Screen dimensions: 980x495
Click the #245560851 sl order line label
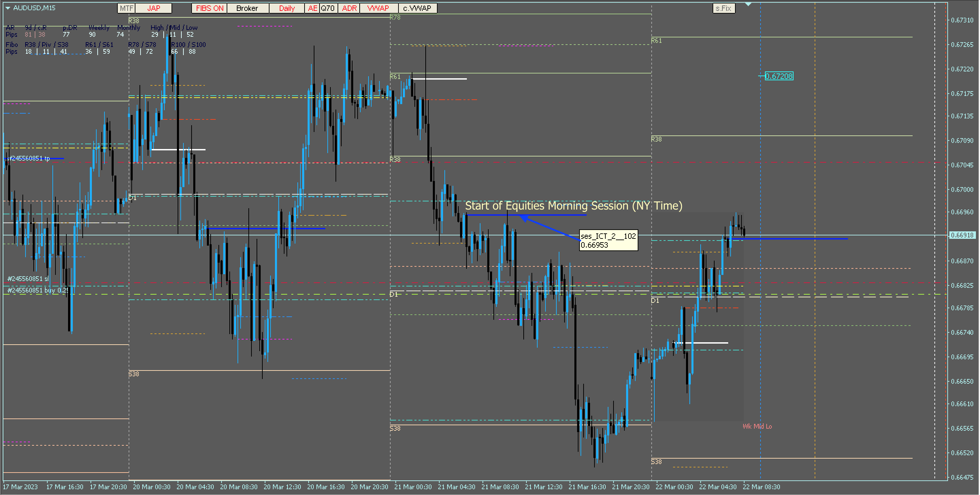coord(28,279)
